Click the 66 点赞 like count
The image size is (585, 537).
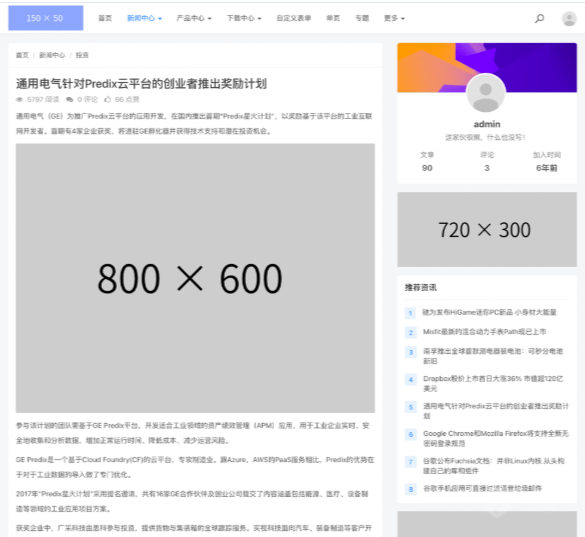127,99
